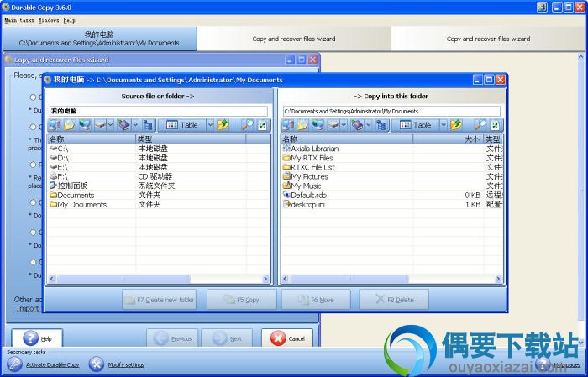Click the wizard's Next button
Viewport: 588px width, 377px height.
point(227,338)
